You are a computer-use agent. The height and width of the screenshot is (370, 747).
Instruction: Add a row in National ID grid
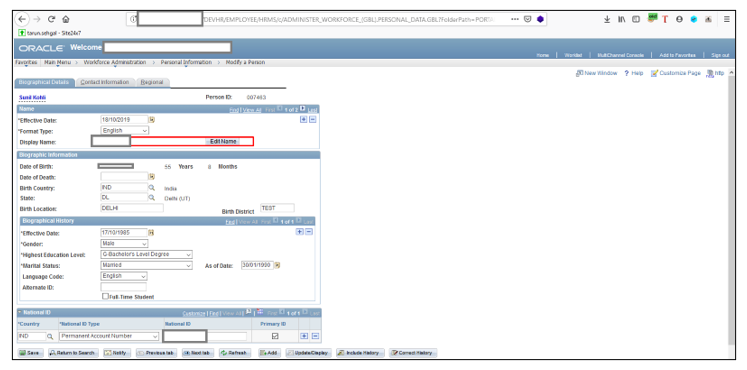pyautogui.click(x=303, y=336)
